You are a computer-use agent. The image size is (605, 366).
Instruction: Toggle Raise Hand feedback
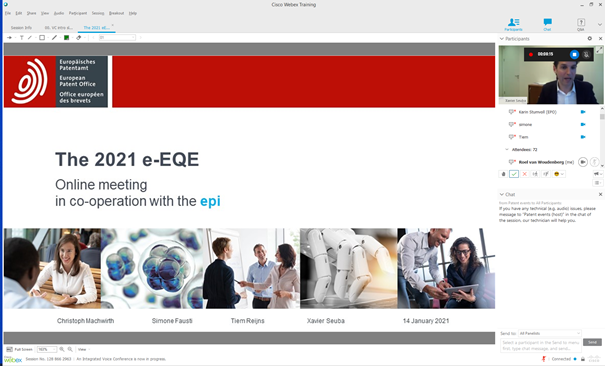(x=503, y=174)
